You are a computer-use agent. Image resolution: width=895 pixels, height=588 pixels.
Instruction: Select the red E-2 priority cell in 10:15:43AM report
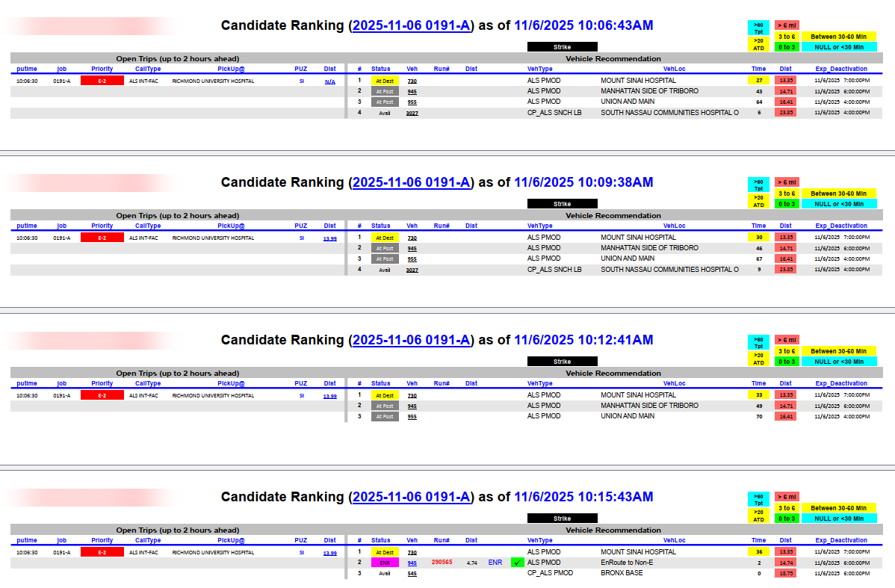[102, 552]
